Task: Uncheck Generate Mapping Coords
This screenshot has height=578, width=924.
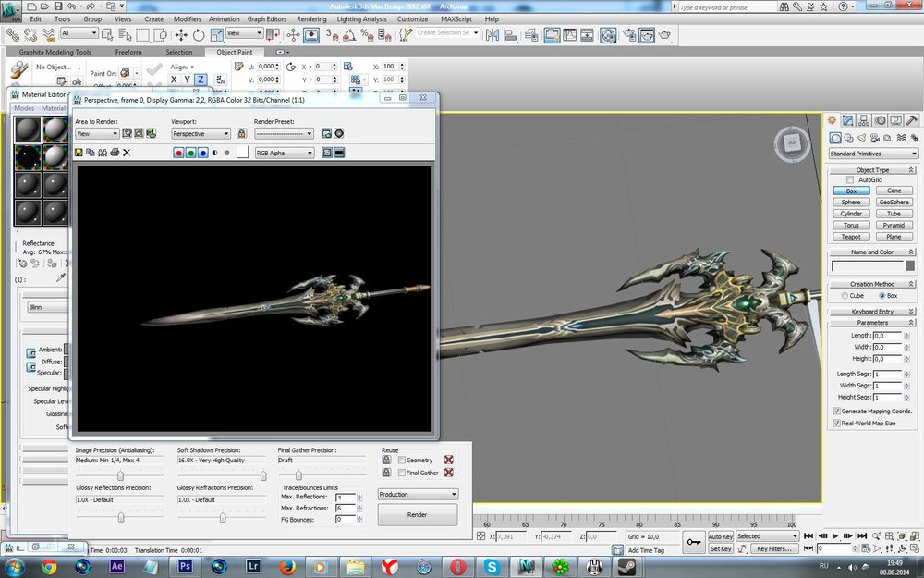Action: [x=837, y=411]
